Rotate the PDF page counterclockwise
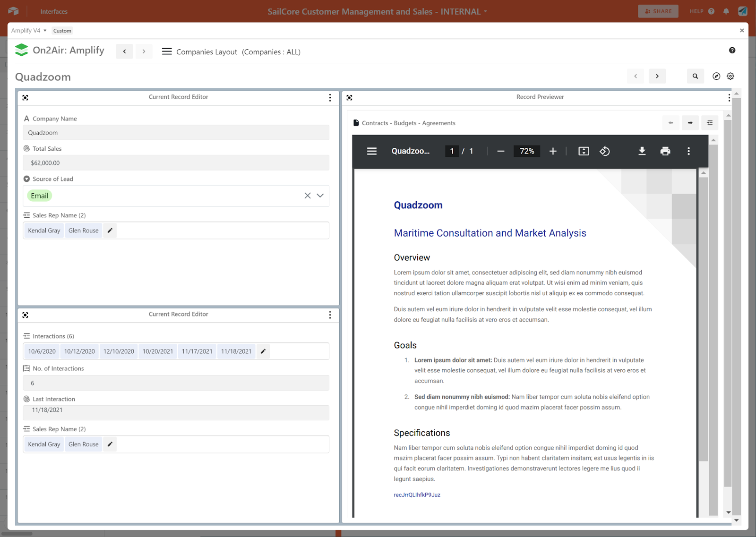The width and height of the screenshot is (756, 537). [605, 151]
